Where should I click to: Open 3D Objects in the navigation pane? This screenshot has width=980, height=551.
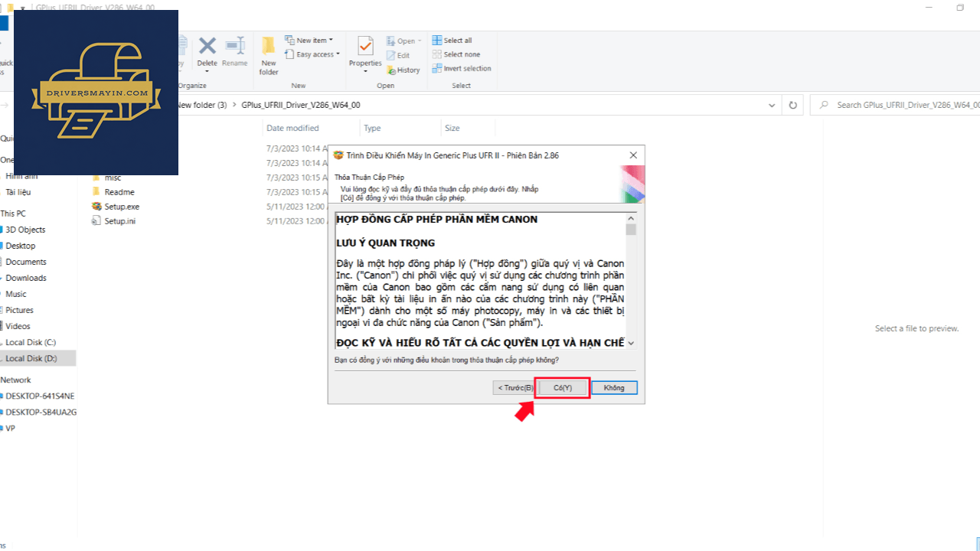pyautogui.click(x=25, y=230)
